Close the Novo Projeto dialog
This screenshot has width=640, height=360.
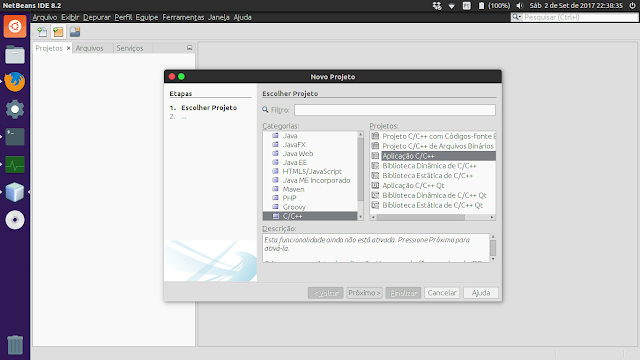(x=172, y=76)
